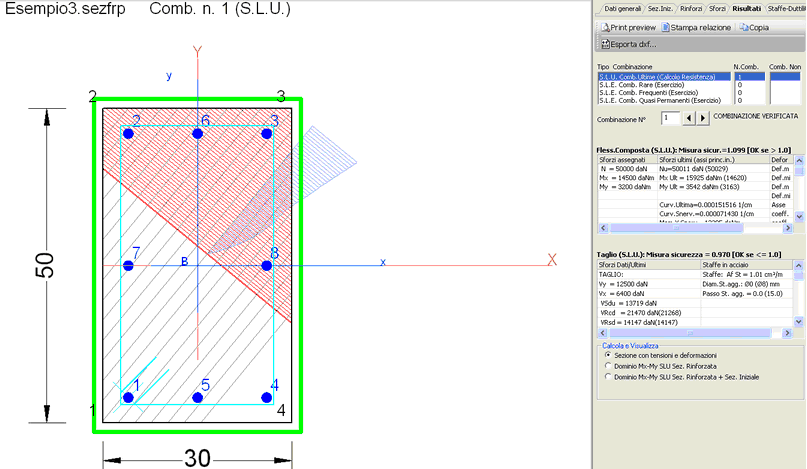807x469 pixels.
Task: Click the N.Comb. selected value 1
Action: [750, 77]
